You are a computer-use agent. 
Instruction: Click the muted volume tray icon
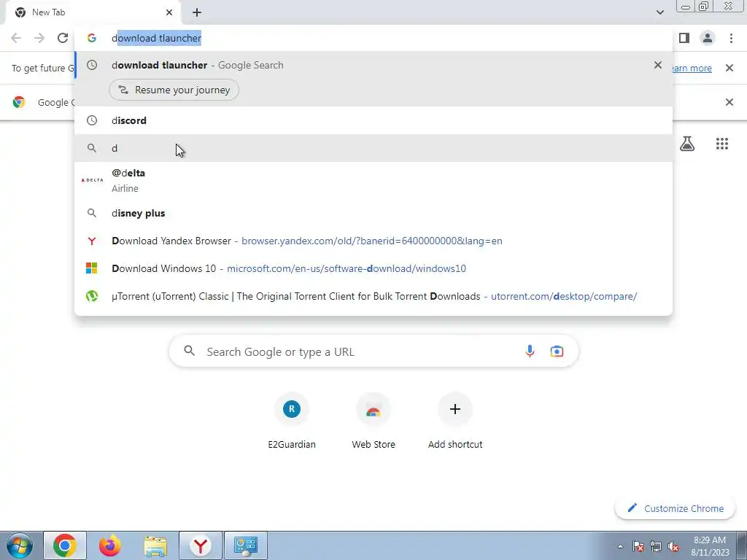click(673, 547)
